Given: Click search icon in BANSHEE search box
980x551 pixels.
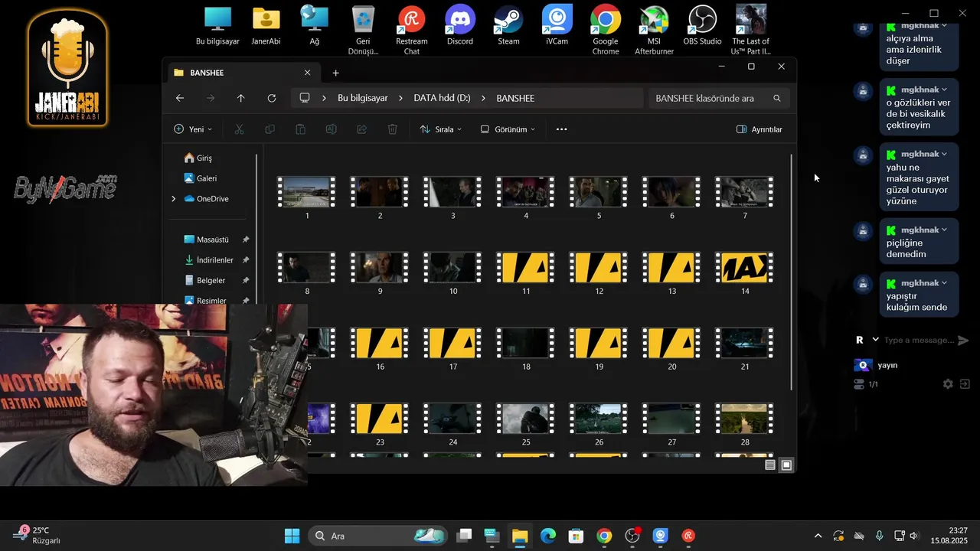Looking at the screenshot, I should [777, 98].
